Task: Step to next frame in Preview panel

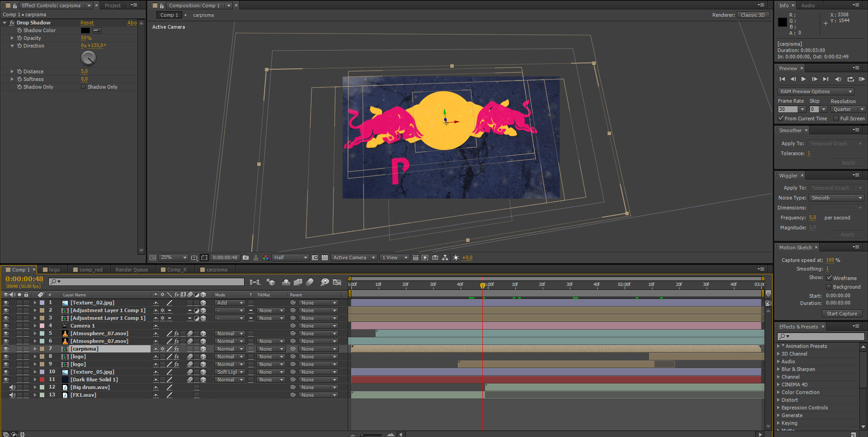Action: (815, 79)
